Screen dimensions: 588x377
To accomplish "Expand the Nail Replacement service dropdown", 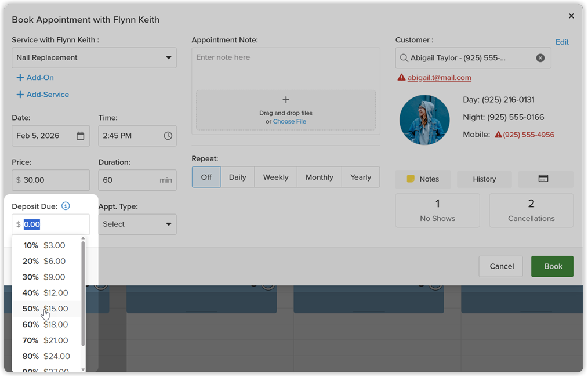I will [x=94, y=58].
